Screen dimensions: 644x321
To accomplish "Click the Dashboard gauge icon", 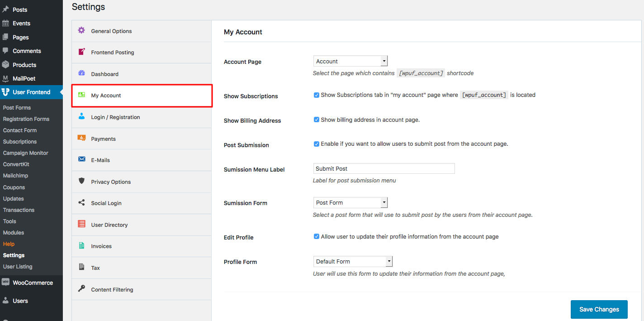I will pos(81,73).
